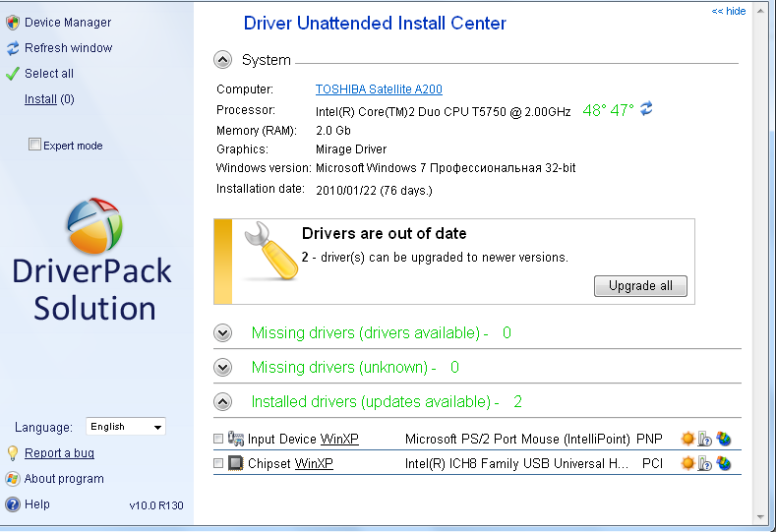The height and width of the screenshot is (532, 776).
Task: Click the v10.0 R130 version label
Action: coord(156,505)
